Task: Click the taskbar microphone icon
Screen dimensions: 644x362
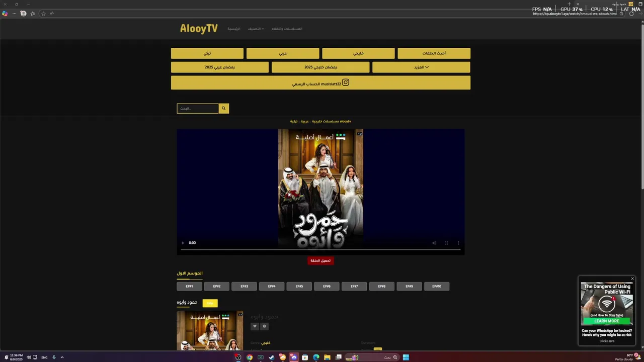Action: pos(54,357)
